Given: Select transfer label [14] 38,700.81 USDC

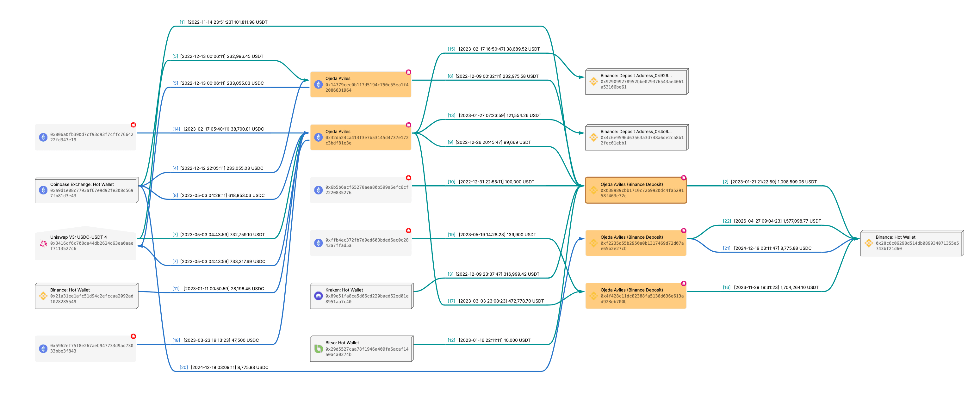Looking at the screenshot, I should pyautogui.click(x=218, y=129).
